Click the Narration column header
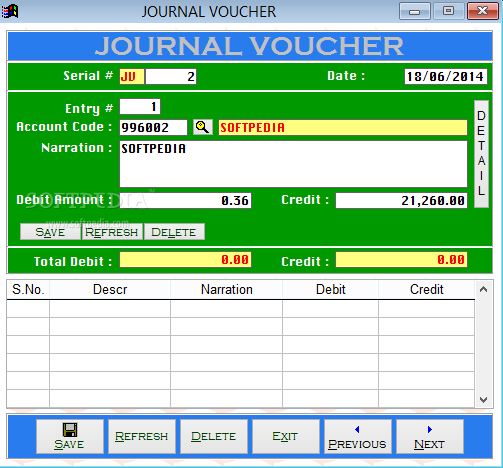The width and height of the screenshot is (503, 468). point(227,289)
